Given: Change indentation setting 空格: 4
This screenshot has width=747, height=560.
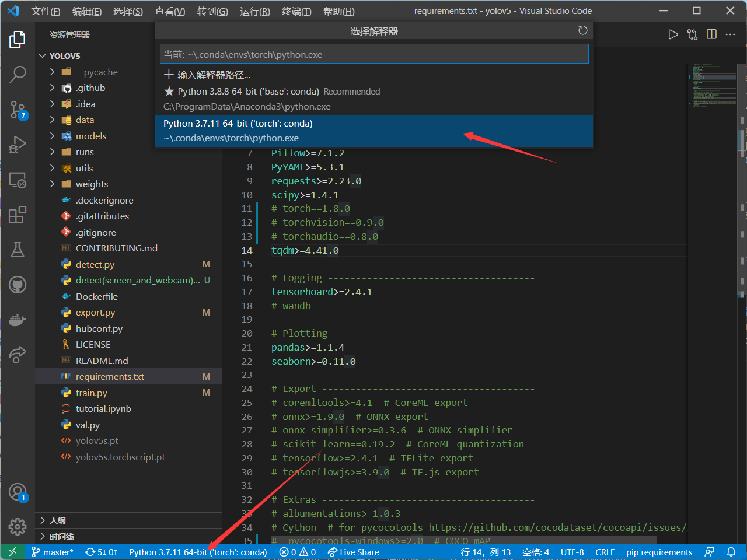Looking at the screenshot, I should pos(536,552).
